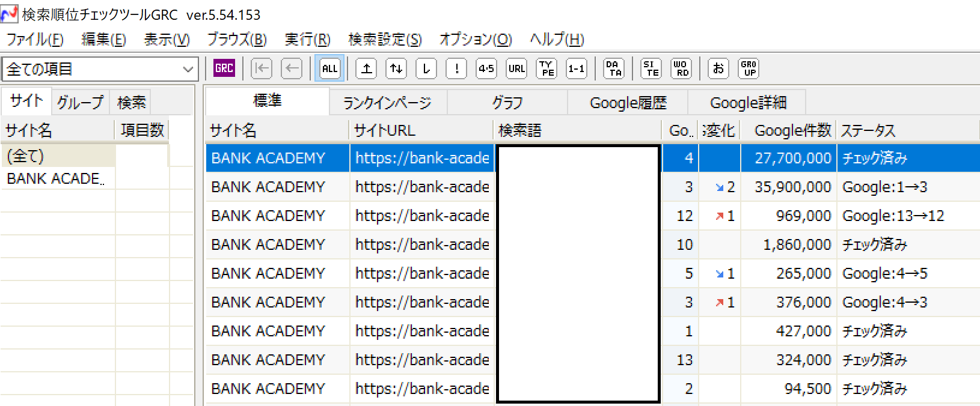Screen dimensions: 980x406
Task: Click the URL toolbar icon
Action: coord(516,68)
